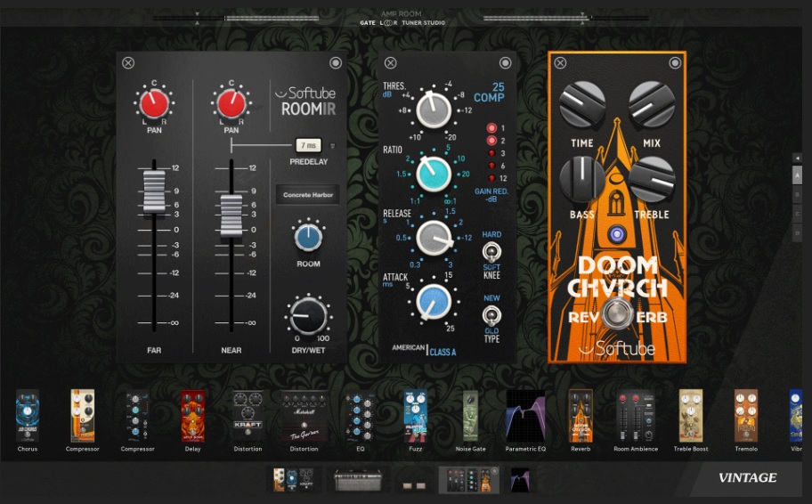Click the RELEASE knob on 25 Comp
812x504 pixels.
click(434, 238)
